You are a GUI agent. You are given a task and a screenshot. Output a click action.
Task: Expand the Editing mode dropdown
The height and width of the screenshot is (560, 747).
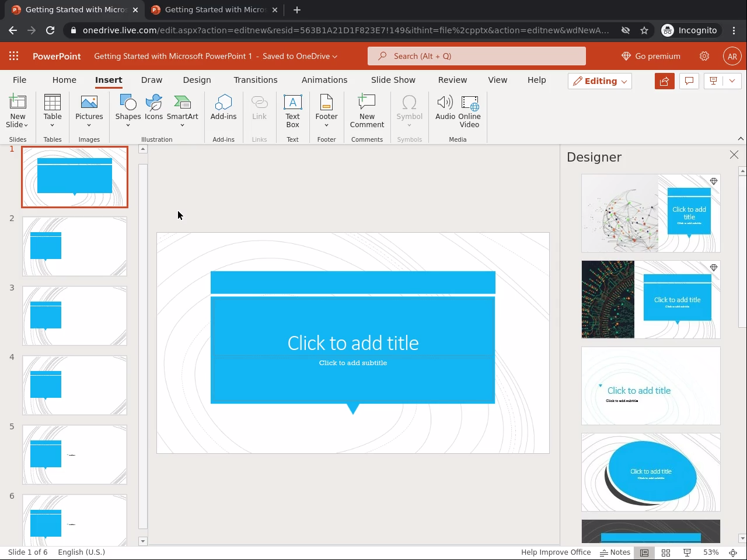pyautogui.click(x=600, y=81)
